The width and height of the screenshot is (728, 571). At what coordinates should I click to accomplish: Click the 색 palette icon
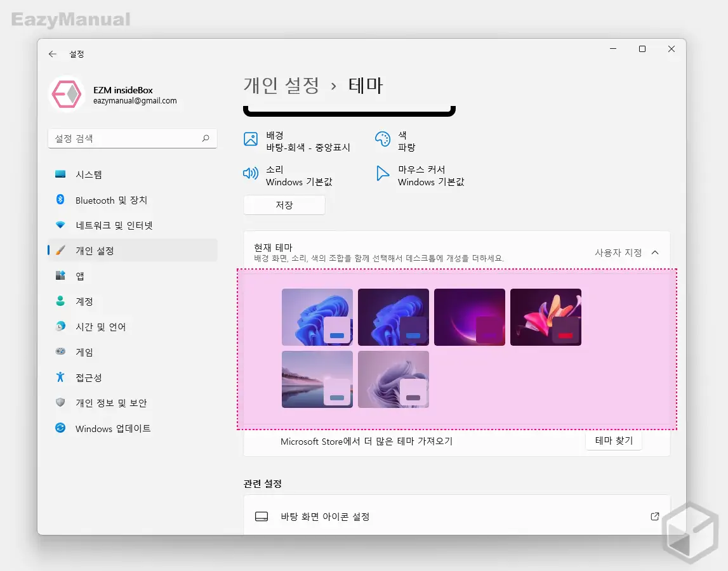pos(383,139)
